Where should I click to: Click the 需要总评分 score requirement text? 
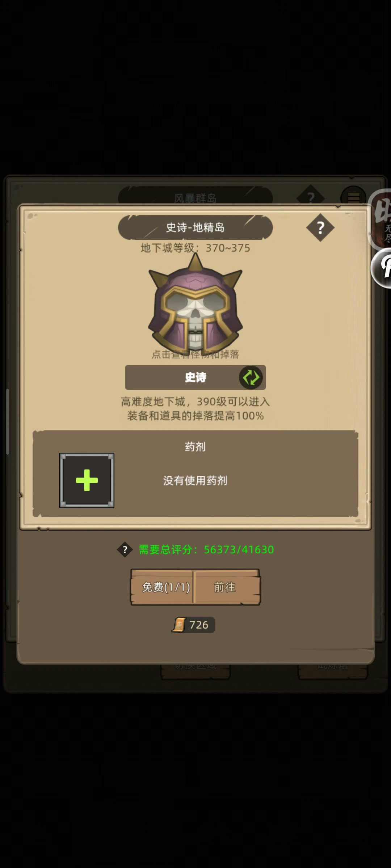point(206,550)
